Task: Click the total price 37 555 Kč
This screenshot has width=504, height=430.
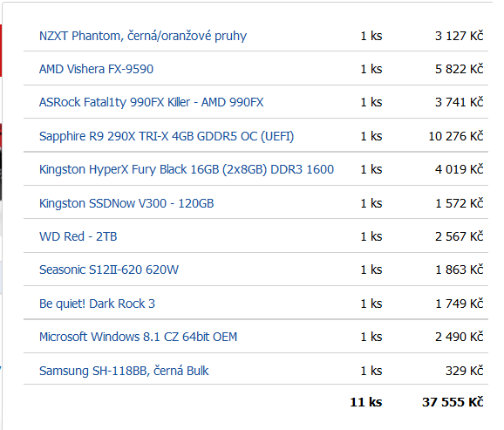Action: 453,402
